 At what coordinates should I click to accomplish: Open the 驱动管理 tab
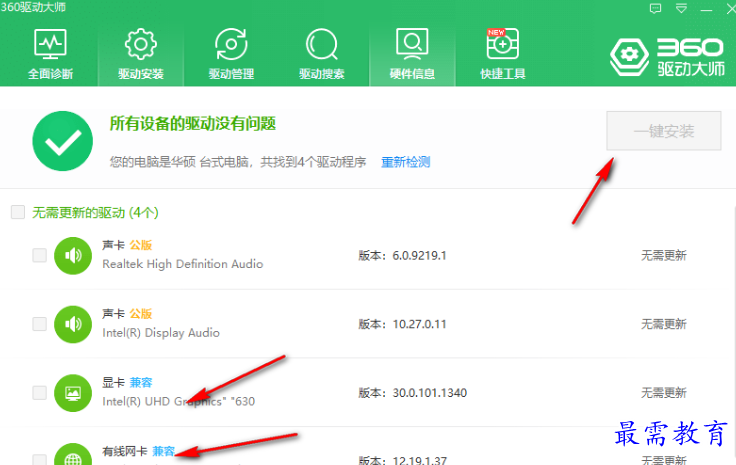click(231, 54)
